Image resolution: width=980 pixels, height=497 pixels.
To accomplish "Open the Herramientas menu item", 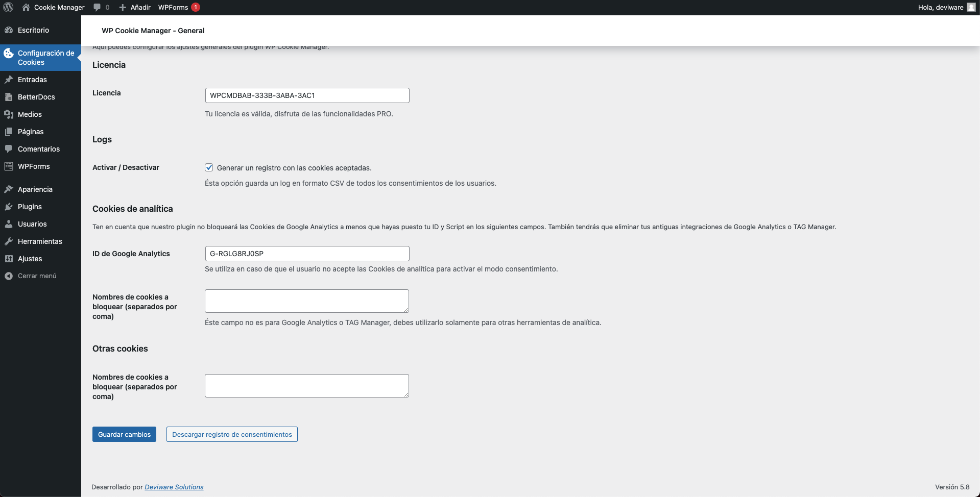I will [40, 241].
